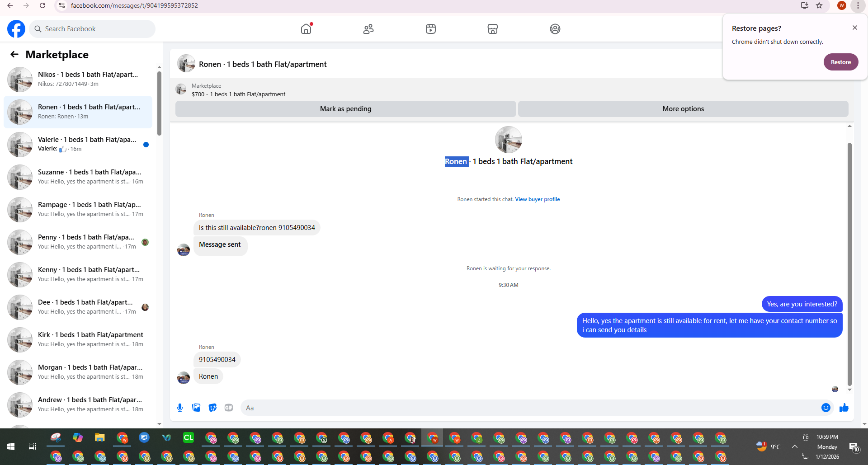The height and width of the screenshot is (465, 868).
Task: Click Mark as pending button
Action: 346,109
